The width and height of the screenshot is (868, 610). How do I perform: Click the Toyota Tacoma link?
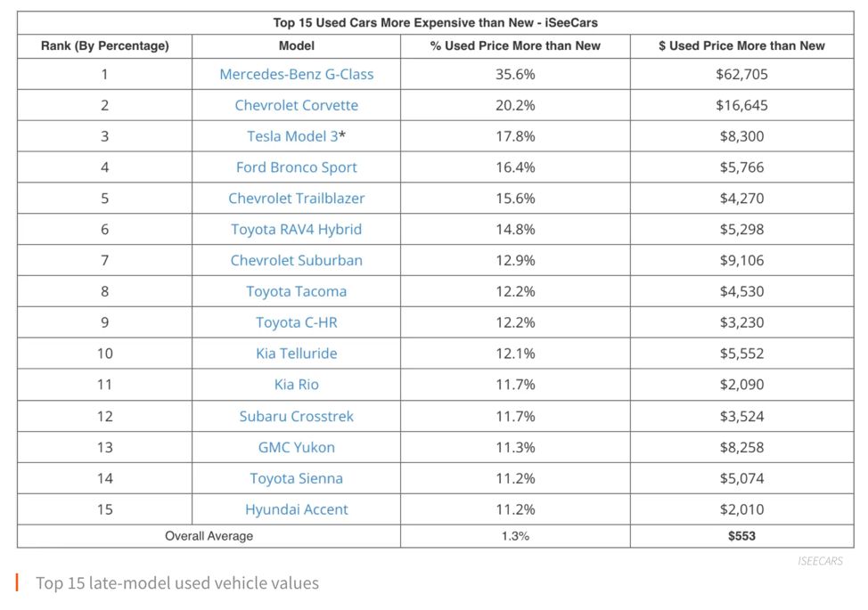(x=296, y=292)
